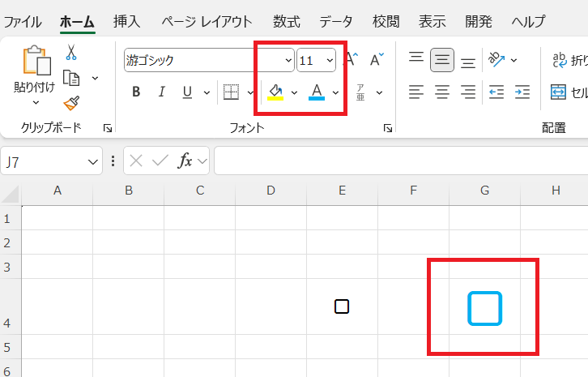Click the text orientation icon

pos(496,59)
